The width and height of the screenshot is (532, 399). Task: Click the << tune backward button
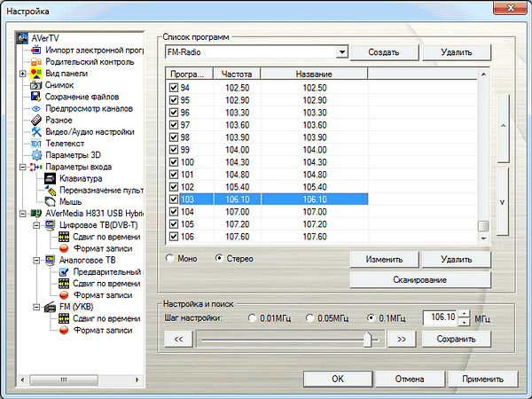click(178, 339)
